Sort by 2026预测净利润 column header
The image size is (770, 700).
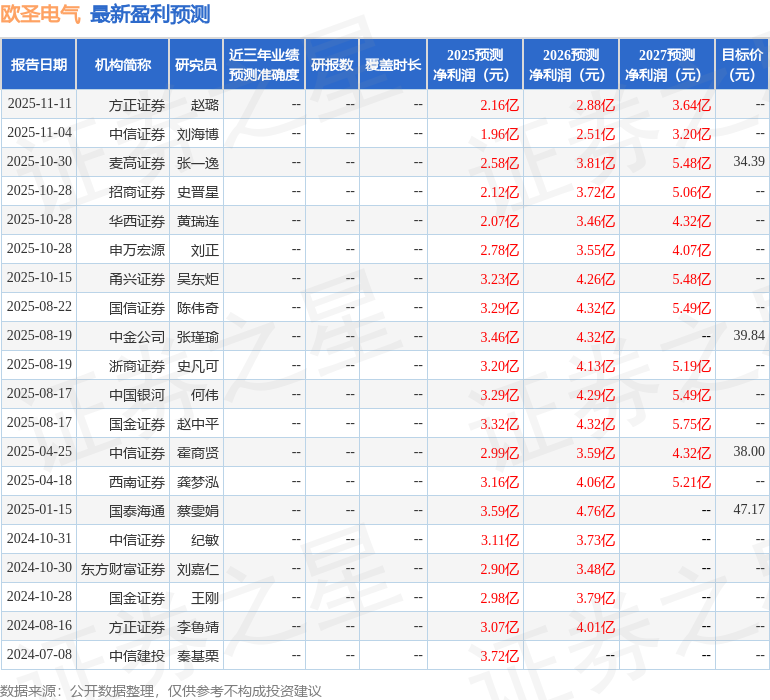[x=571, y=65]
